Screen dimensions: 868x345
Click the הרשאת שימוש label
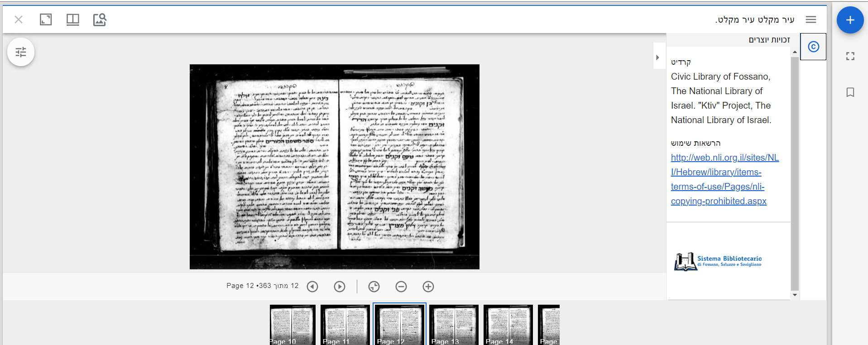tap(695, 143)
